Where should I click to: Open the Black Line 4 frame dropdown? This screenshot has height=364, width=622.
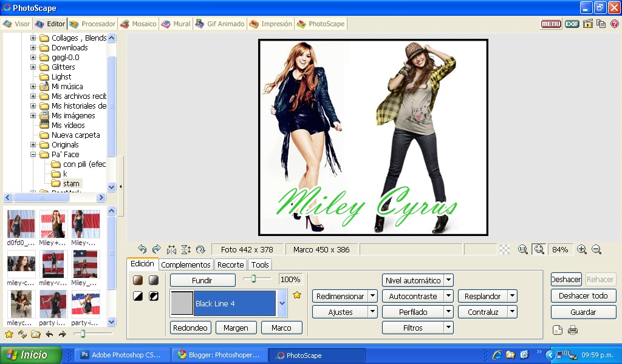pyautogui.click(x=282, y=303)
